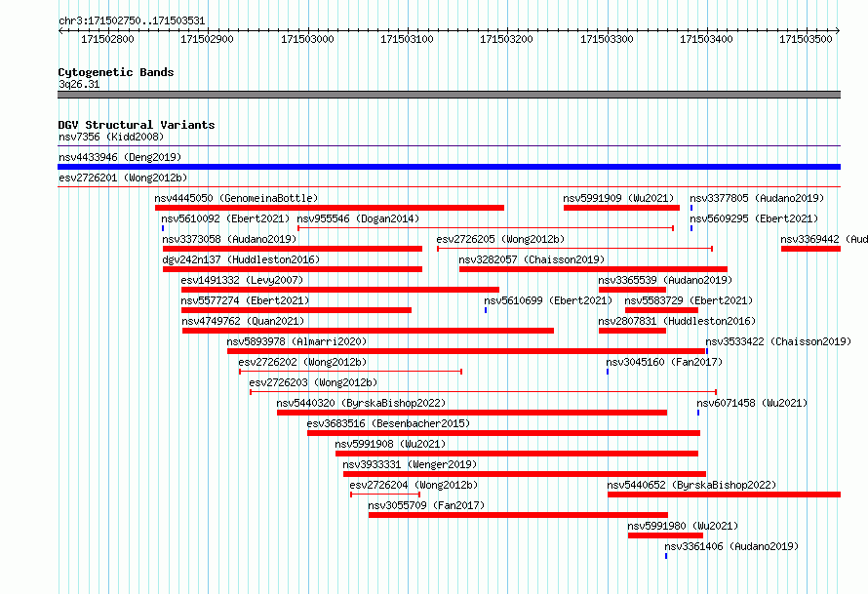The height and width of the screenshot is (594, 868).
Task: Click the esv3683516 (Besenbacher2015) label
Action: click(x=388, y=423)
